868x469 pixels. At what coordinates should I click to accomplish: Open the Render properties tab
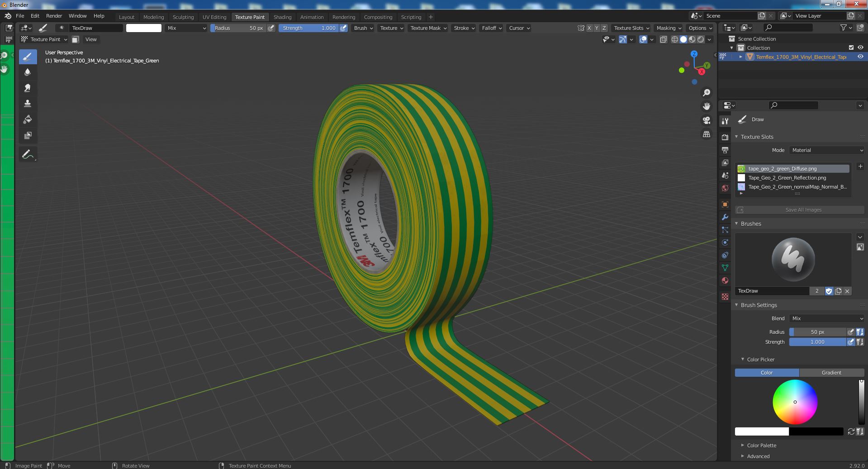point(725,137)
